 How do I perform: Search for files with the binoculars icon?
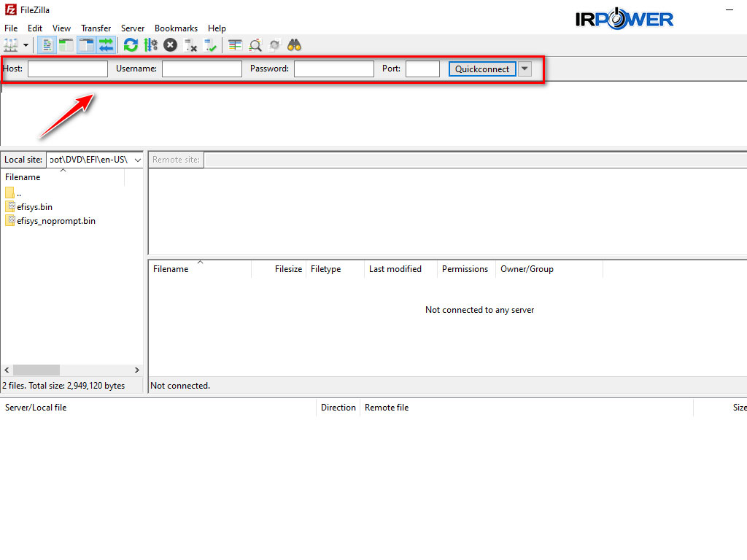(x=295, y=45)
